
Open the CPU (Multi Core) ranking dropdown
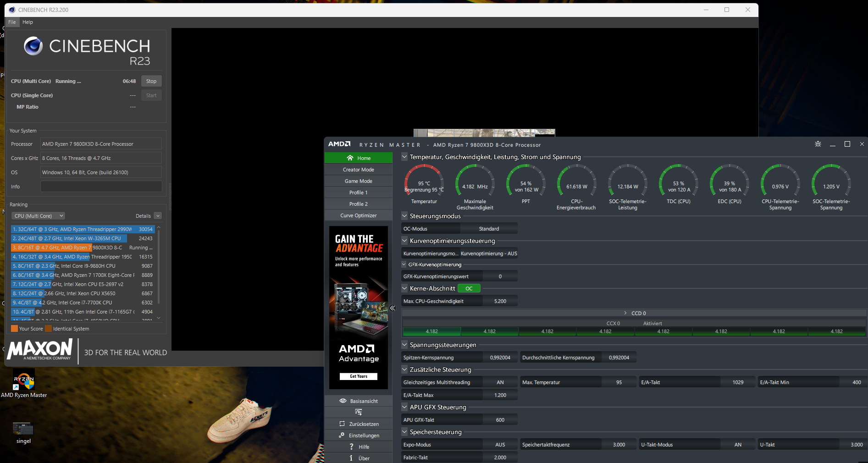[x=39, y=215]
